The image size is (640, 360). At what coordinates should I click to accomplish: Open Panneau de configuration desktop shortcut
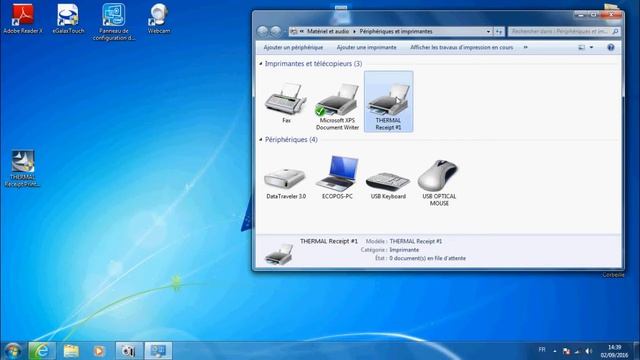point(114,22)
